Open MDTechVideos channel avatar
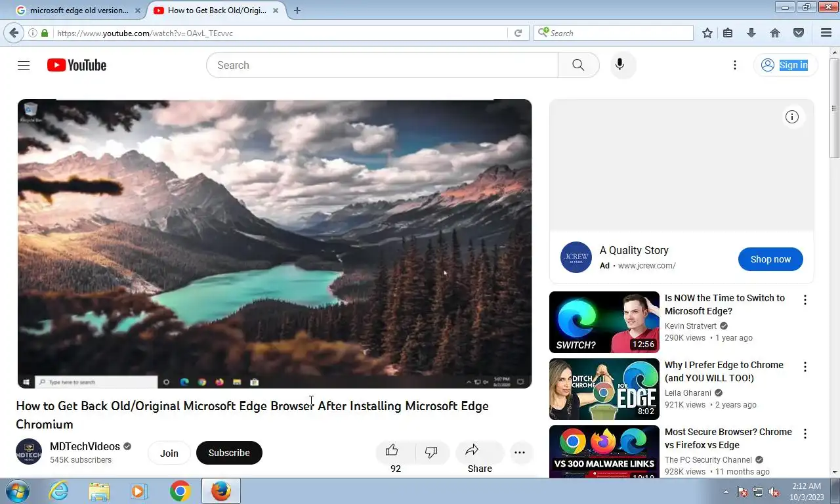The image size is (840, 504). point(29,452)
